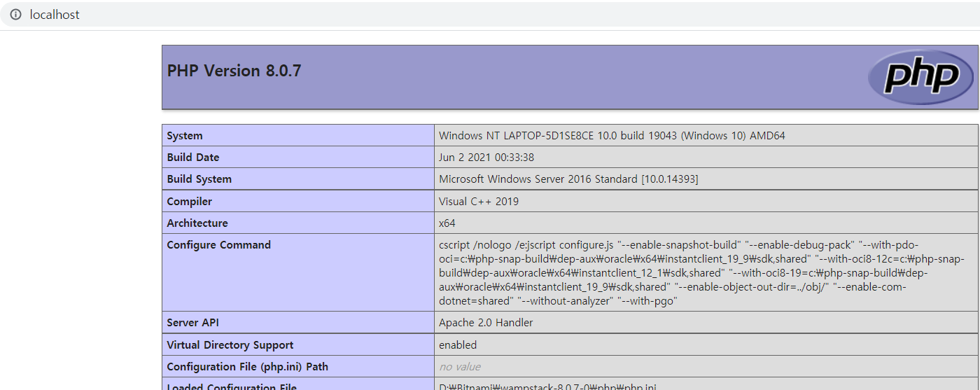Click "Configuration File (php.ini) Path" label

tap(248, 367)
